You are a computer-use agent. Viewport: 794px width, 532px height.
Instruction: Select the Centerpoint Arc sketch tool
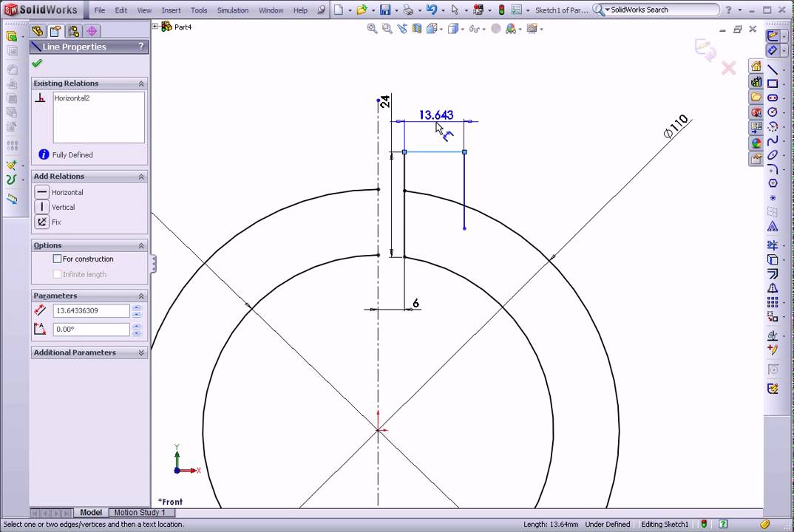coord(773,126)
